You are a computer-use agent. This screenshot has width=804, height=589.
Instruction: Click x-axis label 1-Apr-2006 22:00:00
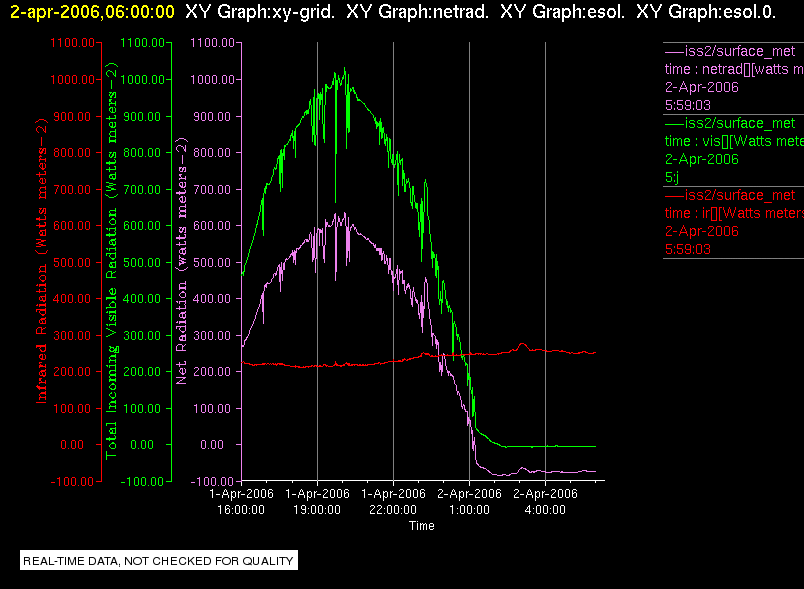[393, 501]
